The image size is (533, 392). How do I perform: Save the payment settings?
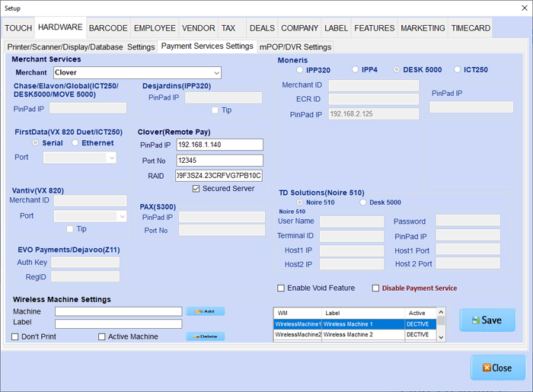click(487, 320)
